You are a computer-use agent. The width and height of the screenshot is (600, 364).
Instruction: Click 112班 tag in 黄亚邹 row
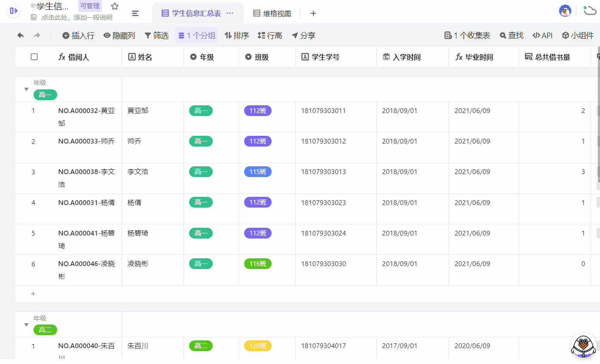pyautogui.click(x=258, y=111)
